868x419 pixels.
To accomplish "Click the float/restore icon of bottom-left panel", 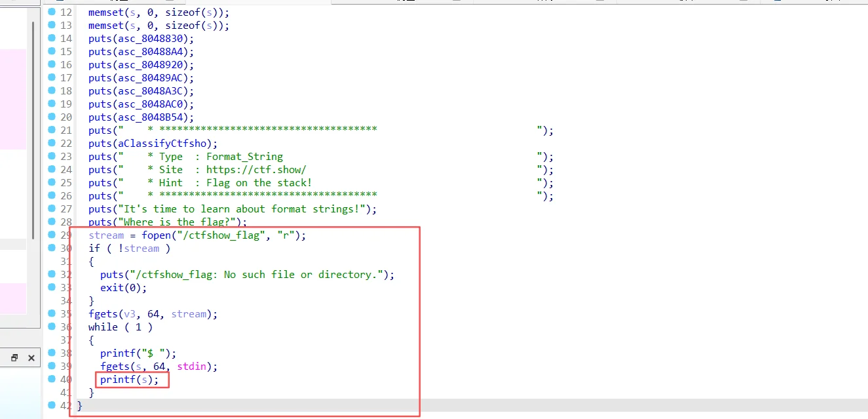I will (x=14, y=358).
